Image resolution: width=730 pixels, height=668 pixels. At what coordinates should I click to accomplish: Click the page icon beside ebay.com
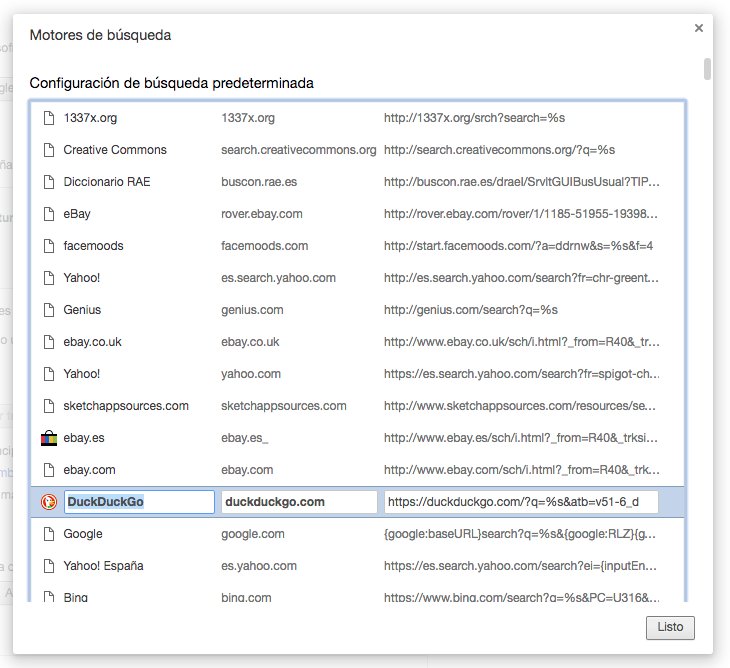[x=49, y=470]
